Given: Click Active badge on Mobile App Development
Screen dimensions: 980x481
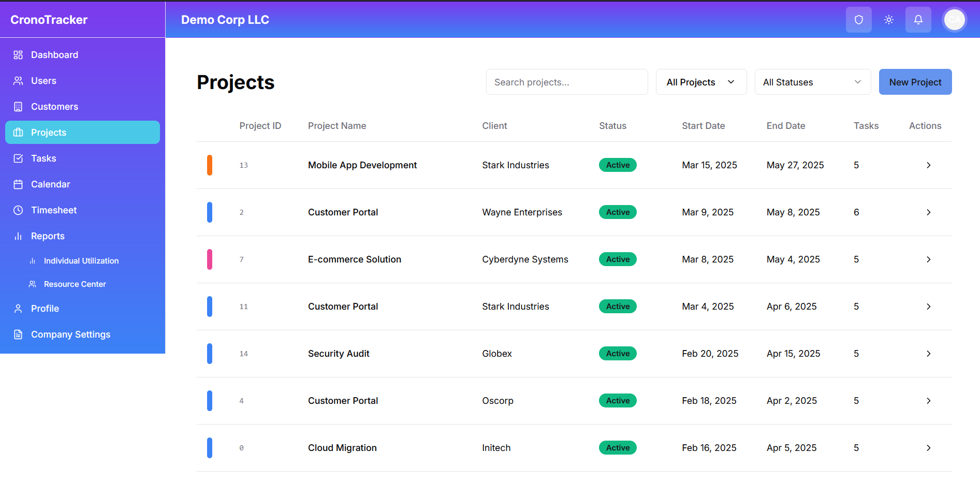Looking at the screenshot, I should pyautogui.click(x=618, y=165).
